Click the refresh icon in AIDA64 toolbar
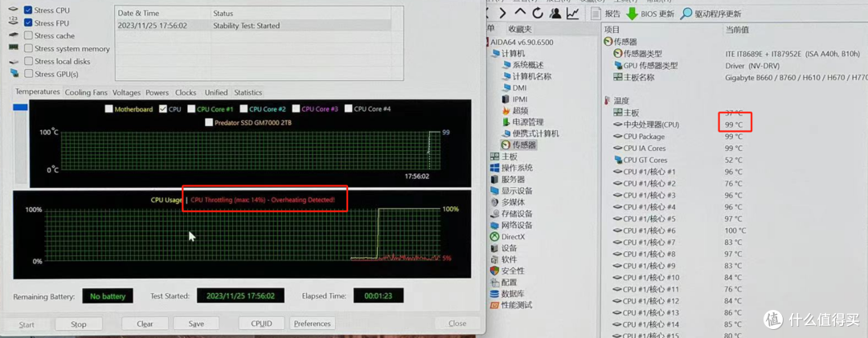This screenshot has height=338, width=868. coord(538,13)
